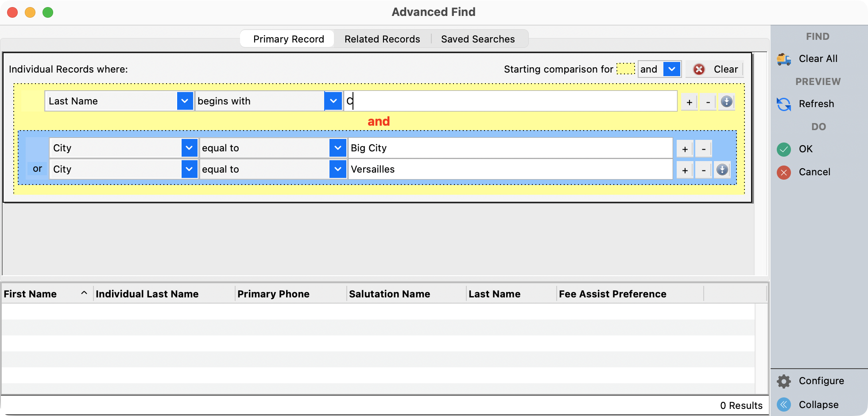The image size is (868, 416).
Task: Click the down-arrow icon on Versailles row
Action: coord(722,169)
